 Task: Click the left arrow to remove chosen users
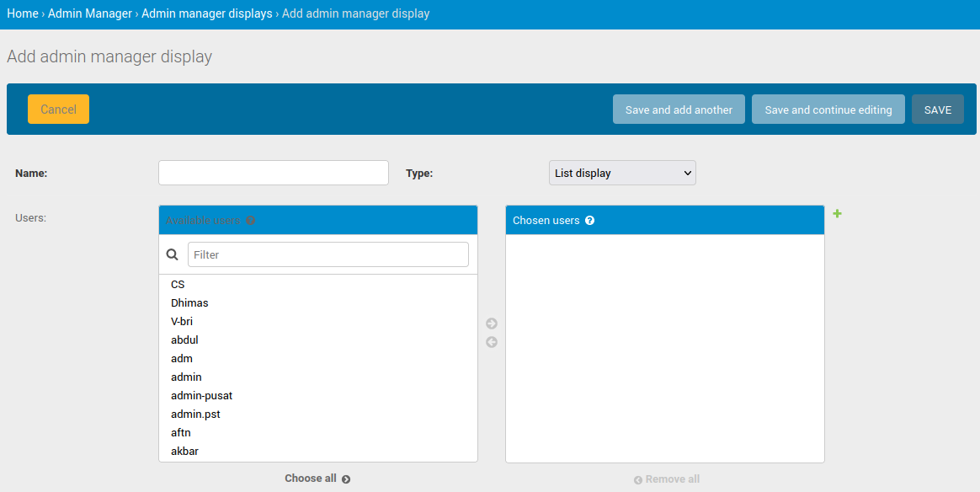[x=491, y=341]
